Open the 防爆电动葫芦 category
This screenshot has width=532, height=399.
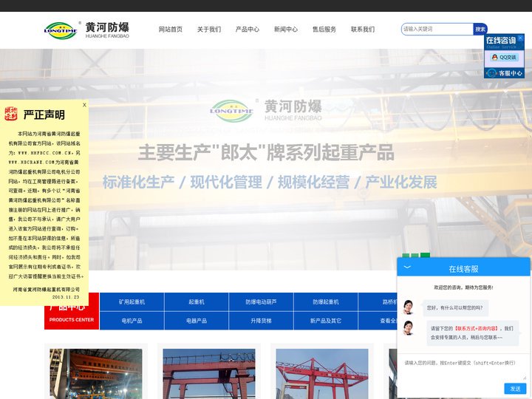[x=261, y=302]
